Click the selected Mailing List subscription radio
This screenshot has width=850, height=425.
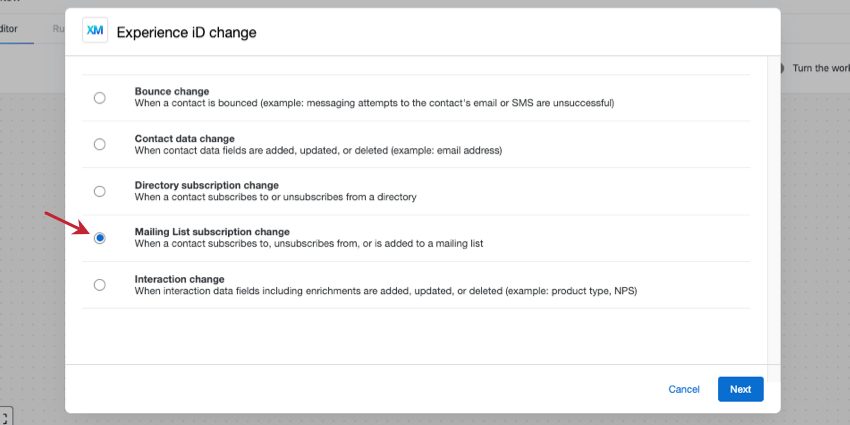(99, 238)
